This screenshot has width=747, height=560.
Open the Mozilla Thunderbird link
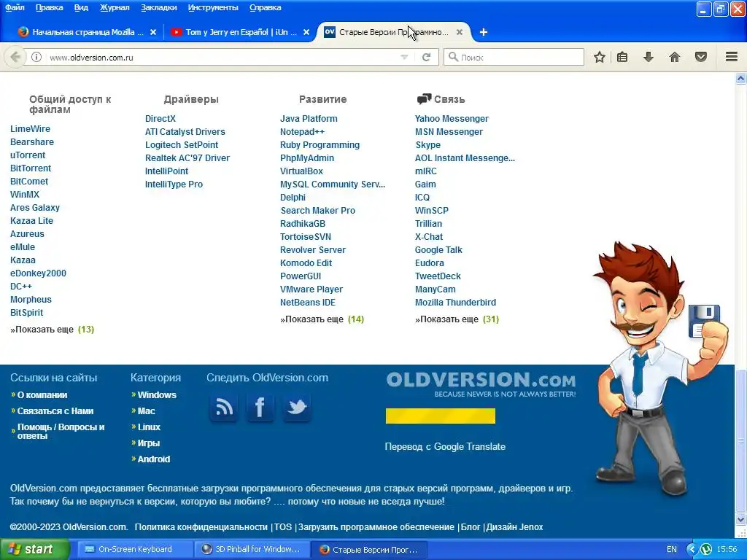tap(455, 303)
